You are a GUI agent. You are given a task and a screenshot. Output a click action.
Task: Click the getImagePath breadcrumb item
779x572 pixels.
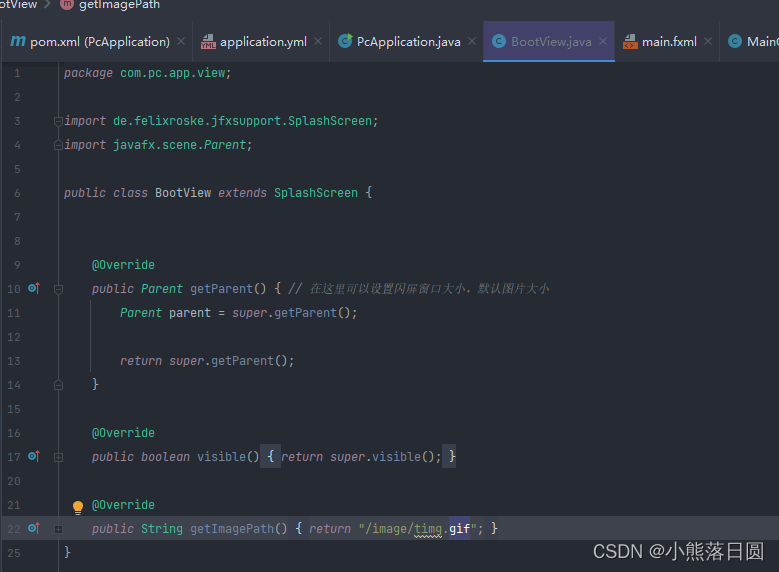coord(119,5)
